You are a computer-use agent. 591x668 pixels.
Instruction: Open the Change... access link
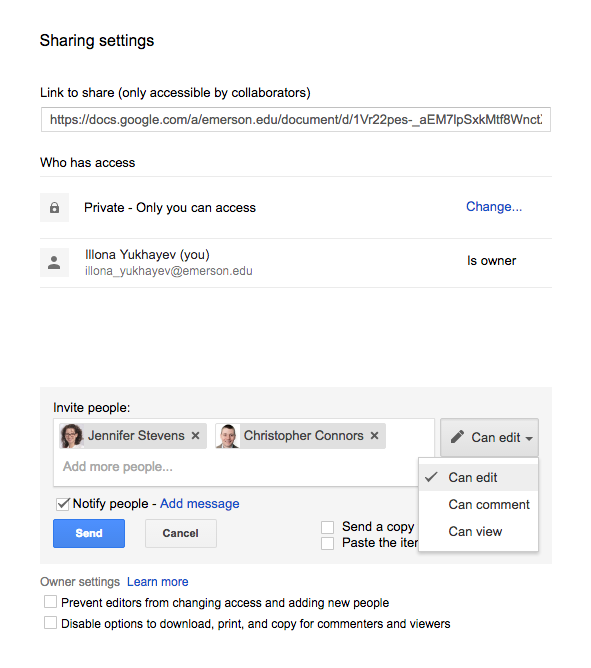point(494,207)
